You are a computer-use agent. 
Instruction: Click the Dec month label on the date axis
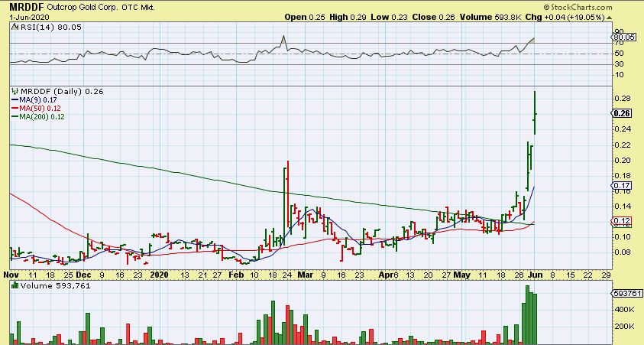(x=85, y=275)
